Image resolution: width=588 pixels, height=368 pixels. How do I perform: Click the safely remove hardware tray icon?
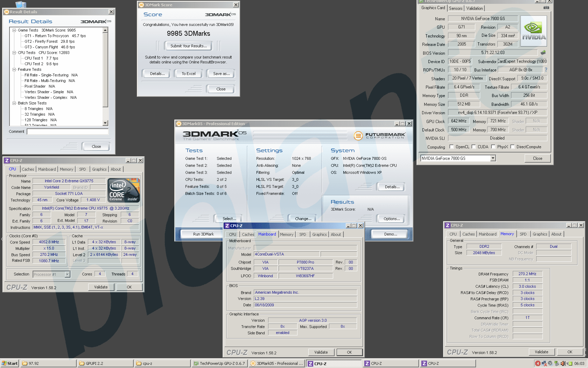pyautogui.click(x=556, y=363)
